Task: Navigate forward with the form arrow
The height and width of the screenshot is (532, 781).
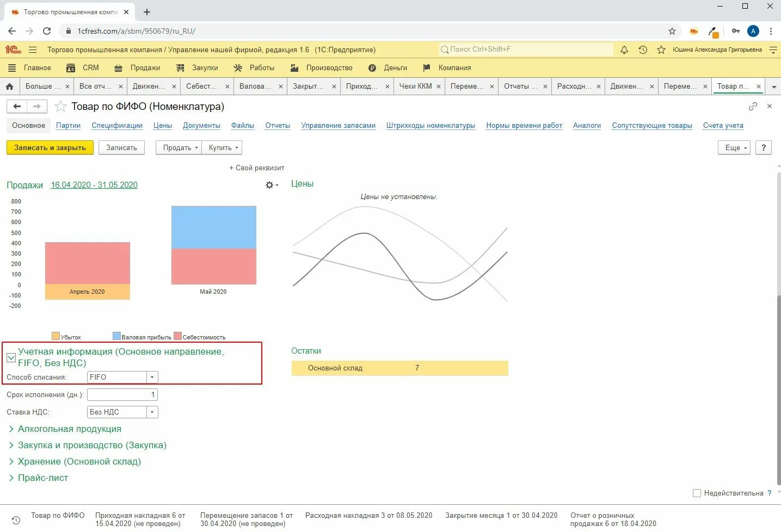Action: (36, 107)
